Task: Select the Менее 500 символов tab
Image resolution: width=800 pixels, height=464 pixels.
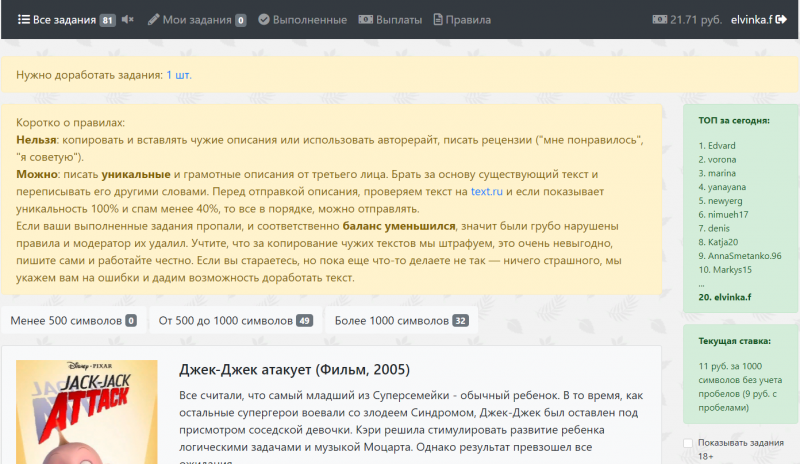Action: [73, 321]
